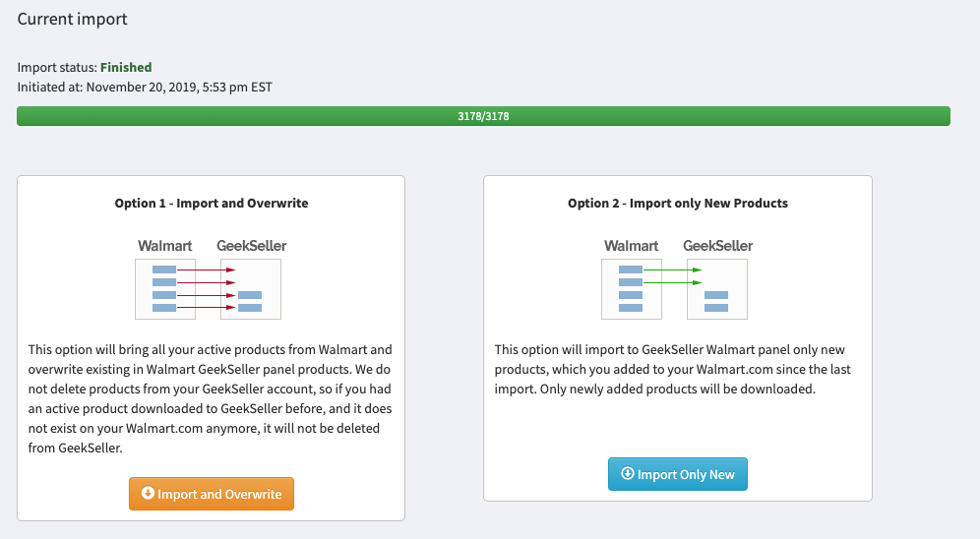The width and height of the screenshot is (980, 539).
Task: Click the orange Import and Overwrite button
Action: point(212,494)
